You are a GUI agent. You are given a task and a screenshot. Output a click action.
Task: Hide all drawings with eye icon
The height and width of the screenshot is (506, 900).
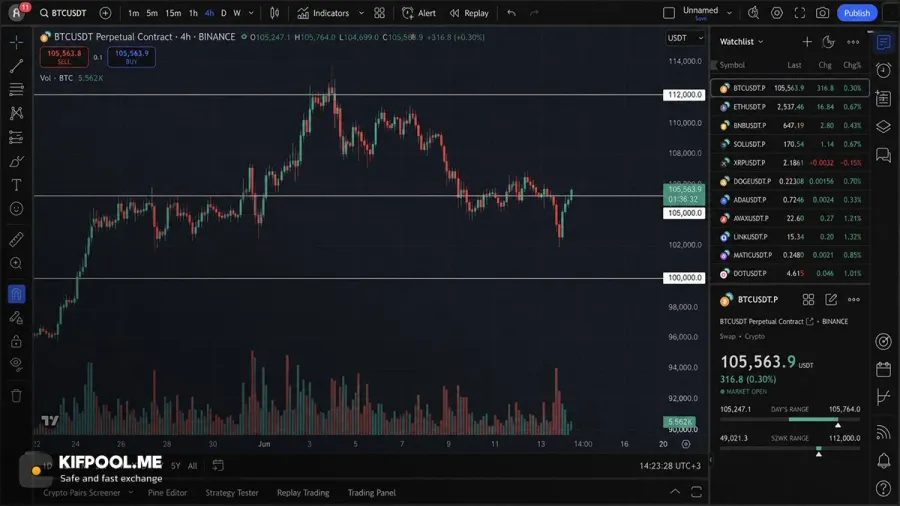click(x=16, y=364)
